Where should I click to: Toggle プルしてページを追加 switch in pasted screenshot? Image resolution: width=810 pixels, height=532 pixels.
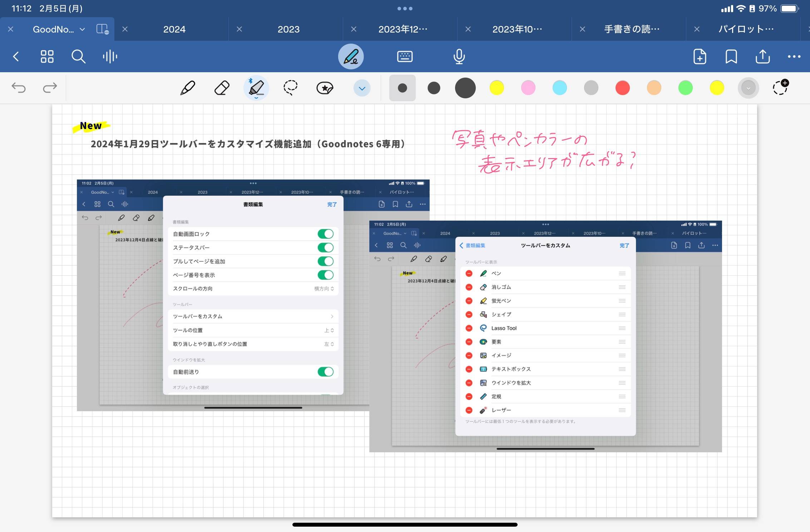point(326,261)
